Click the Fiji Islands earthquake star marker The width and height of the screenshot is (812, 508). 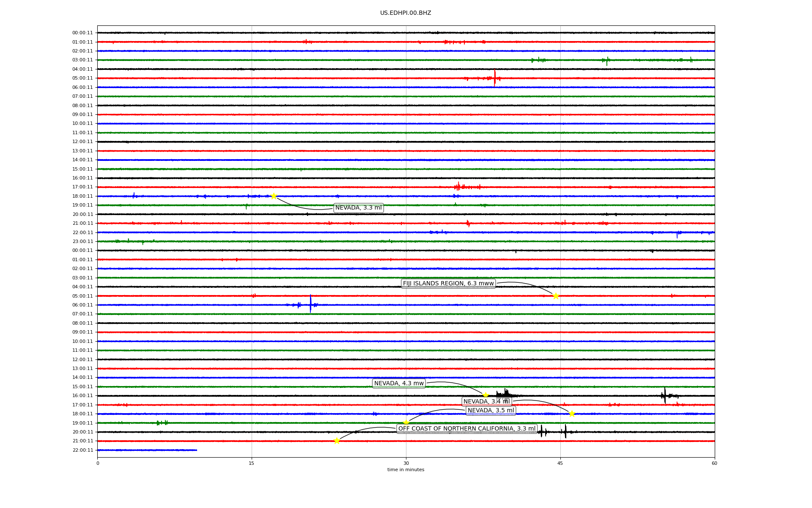[556, 296]
